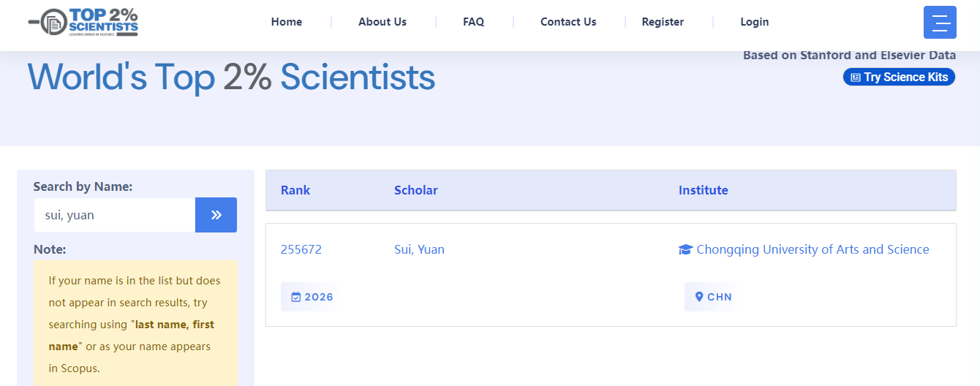
Task: Open the Register page
Action: (x=663, y=22)
